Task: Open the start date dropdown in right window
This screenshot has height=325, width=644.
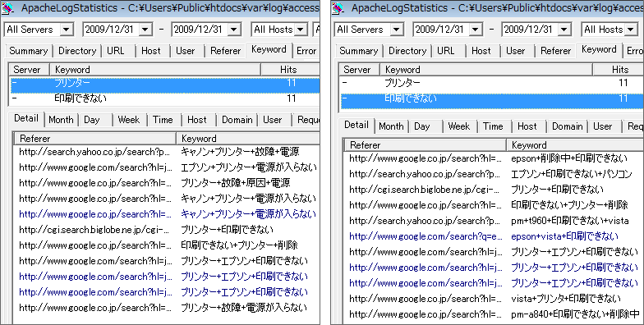Action: coord(476,30)
